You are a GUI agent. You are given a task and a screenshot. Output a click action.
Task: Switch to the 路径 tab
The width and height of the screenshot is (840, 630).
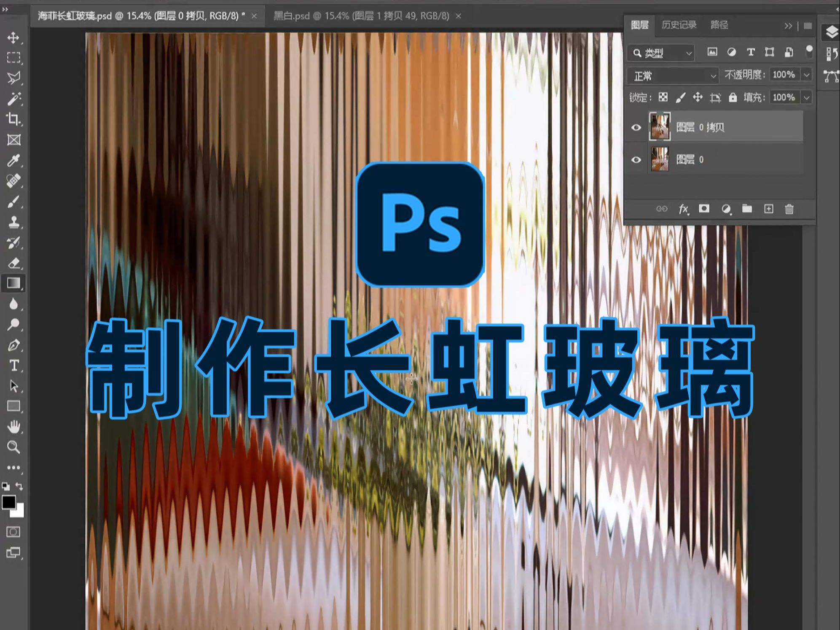click(719, 25)
